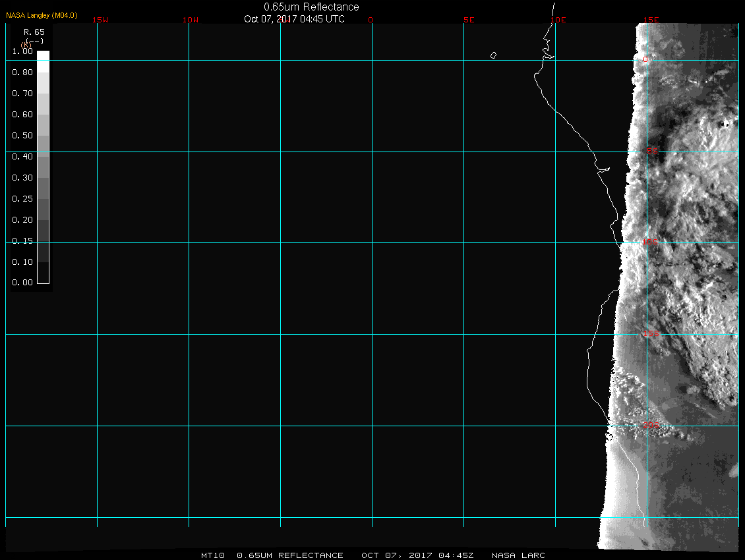Click the small island outline near the equator
The width and height of the screenshot is (745, 560).
pos(493,55)
